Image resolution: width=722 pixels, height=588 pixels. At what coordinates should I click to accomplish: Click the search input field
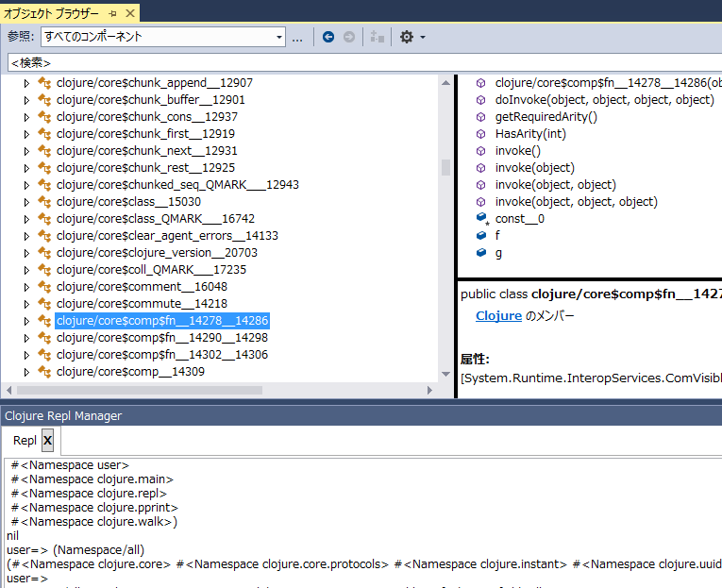[x=364, y=62]
